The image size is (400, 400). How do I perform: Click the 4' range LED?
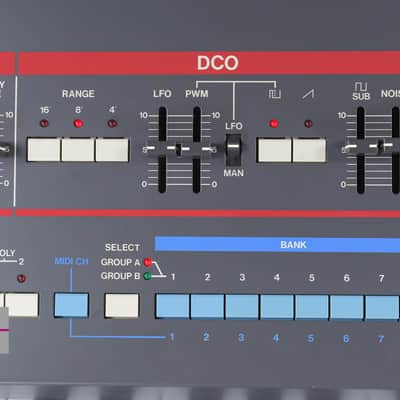pyautogui.click(x=112, y=124)
